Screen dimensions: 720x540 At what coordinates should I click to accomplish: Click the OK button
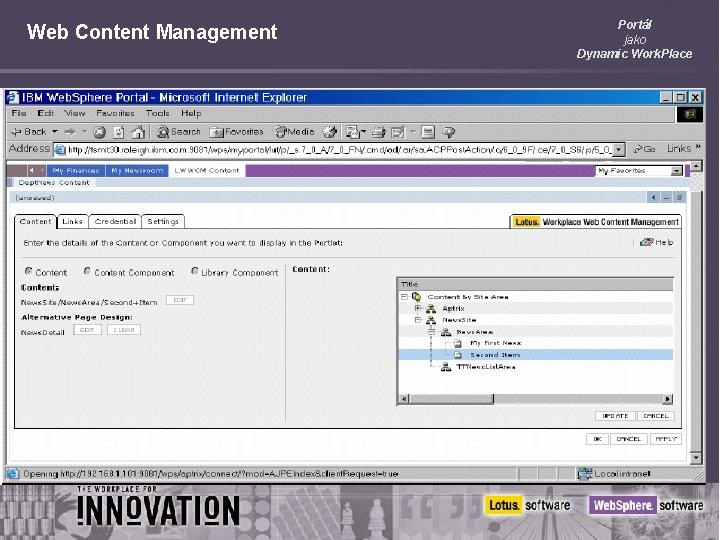[x=597, y=439]
